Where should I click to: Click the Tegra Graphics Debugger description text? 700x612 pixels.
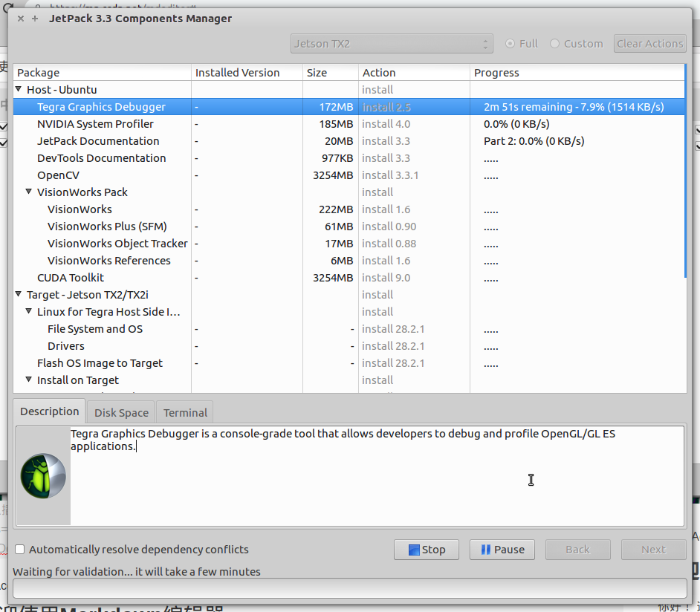343,440
